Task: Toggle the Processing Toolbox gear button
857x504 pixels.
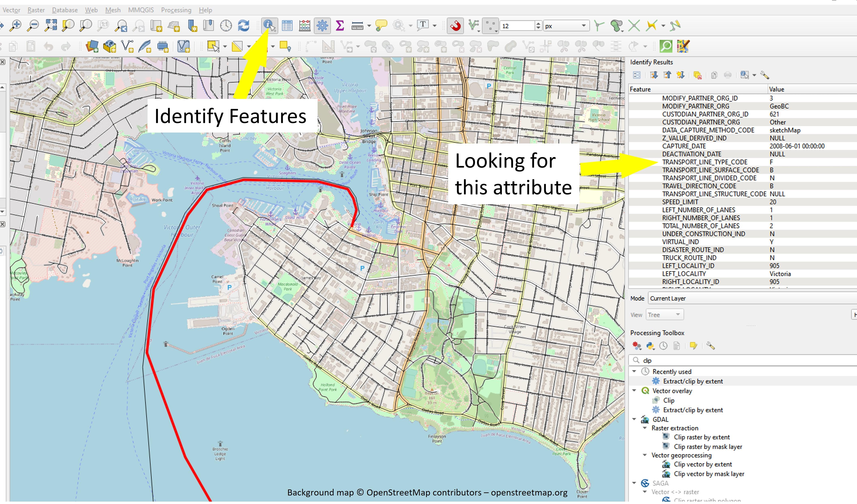Action: coord(322,26)
